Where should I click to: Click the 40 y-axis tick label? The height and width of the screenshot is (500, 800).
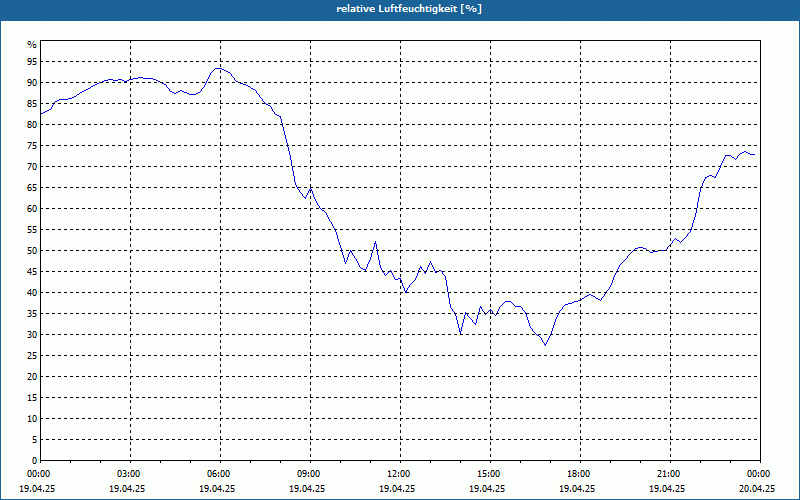click(x=32, y=293)
